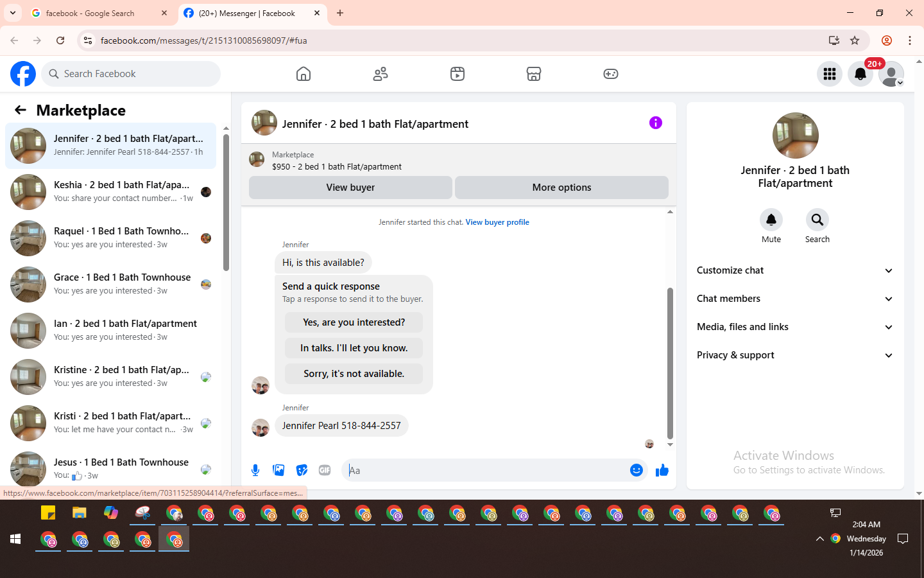Image resolution: width=924 pixels, height=578 pixels.
Task: Open Jennifer 2 bed 1 bath conversation
Action: coord(110,146)
